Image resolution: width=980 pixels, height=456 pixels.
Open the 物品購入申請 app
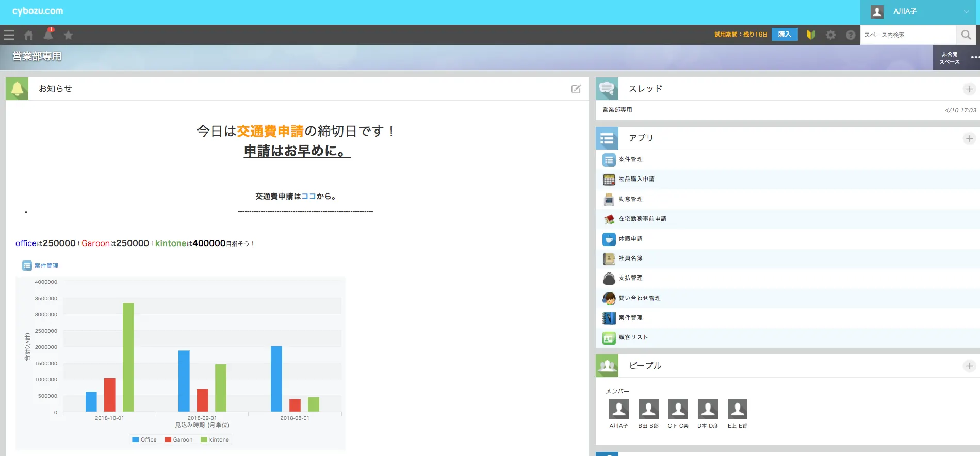click(x=636, y=179)
